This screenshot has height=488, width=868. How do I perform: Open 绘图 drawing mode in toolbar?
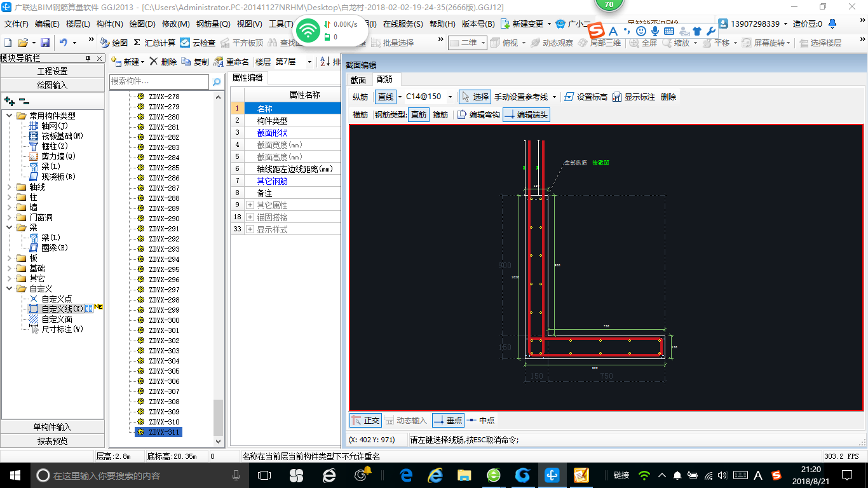coord(114,43)
